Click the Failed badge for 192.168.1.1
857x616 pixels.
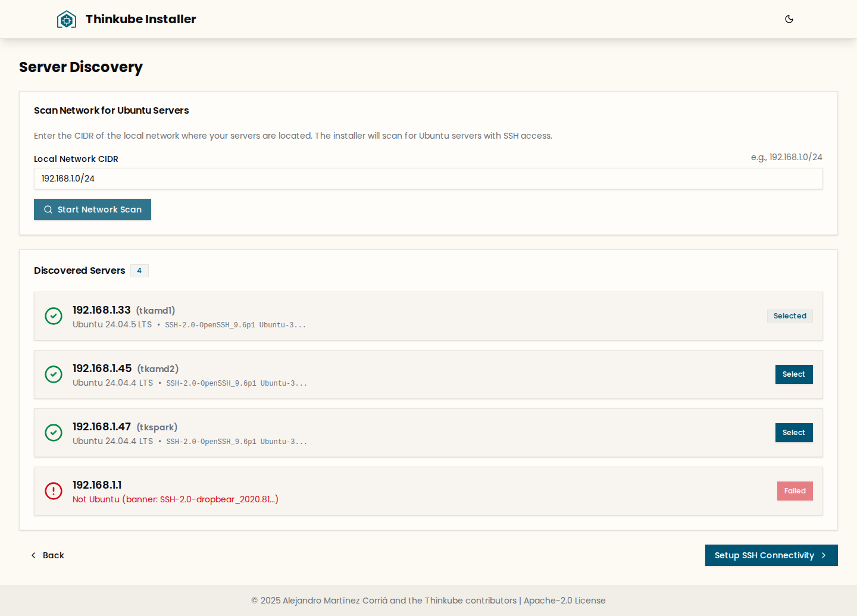795,491
